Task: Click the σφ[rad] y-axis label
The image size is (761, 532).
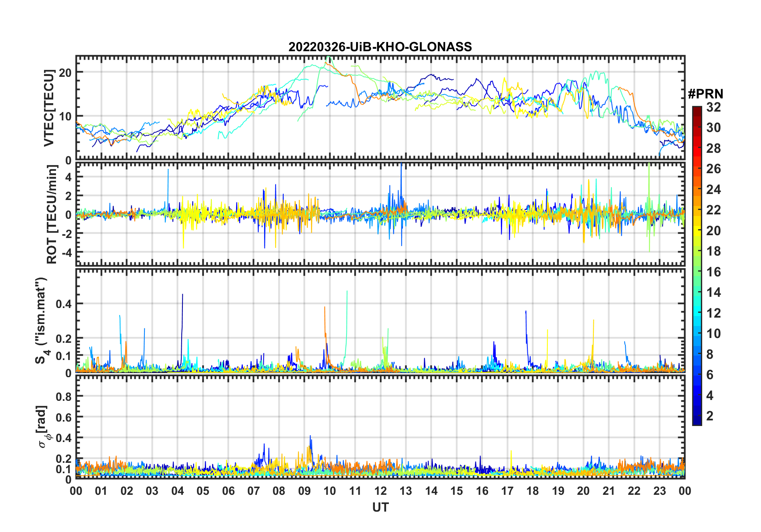Action: click(x=43, y=427)
